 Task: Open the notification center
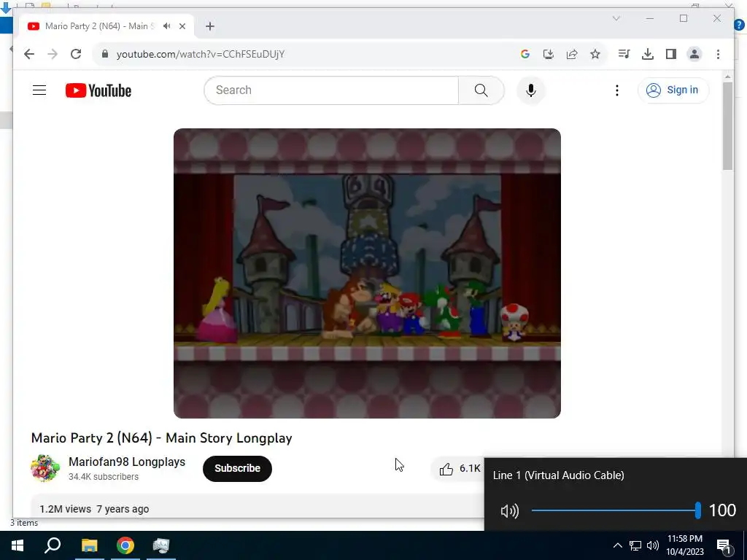724,545
